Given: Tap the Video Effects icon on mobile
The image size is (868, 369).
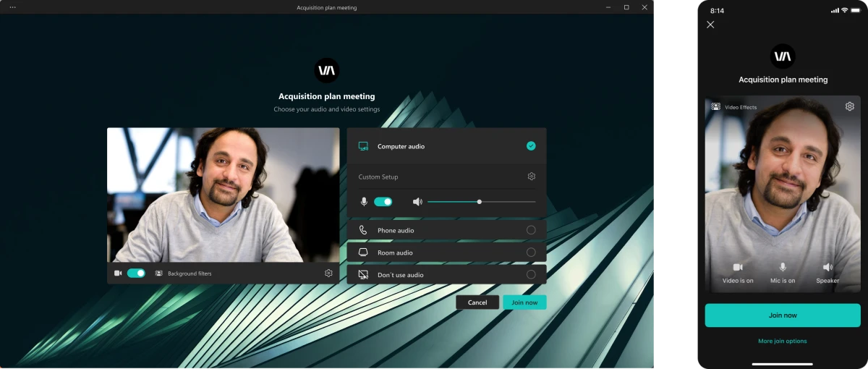Looking at the screenshot, I should [715, 107].
